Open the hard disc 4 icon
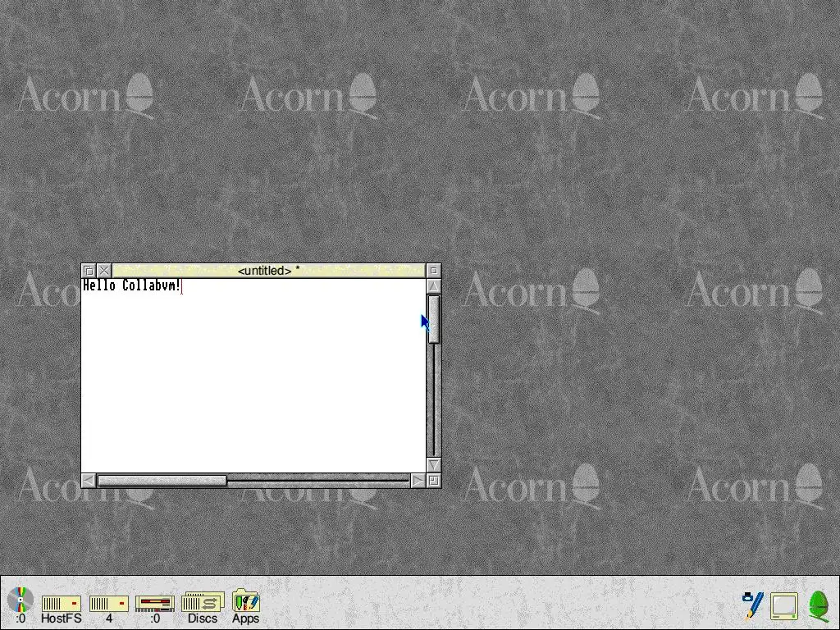Screen dimensions: 840x630 109,609
